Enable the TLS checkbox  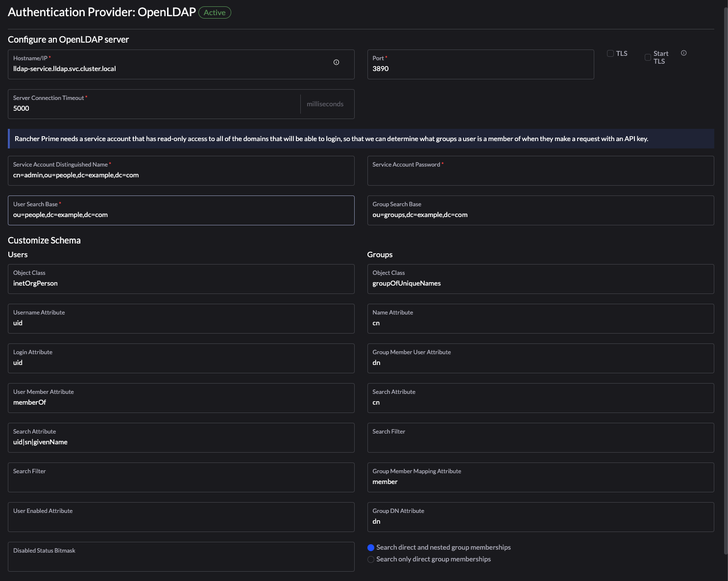(x=610, y=53)
